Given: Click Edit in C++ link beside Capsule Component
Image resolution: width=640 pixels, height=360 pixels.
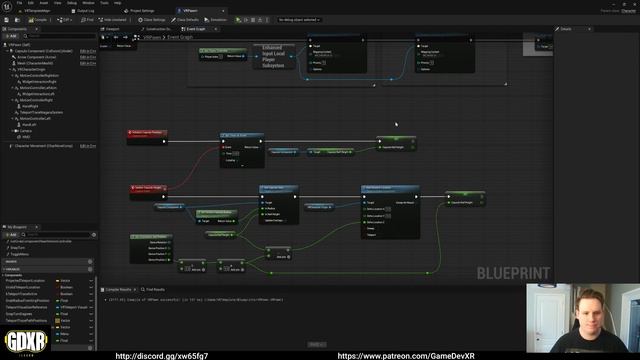Looking at the screenshot, I should point(88,51).
